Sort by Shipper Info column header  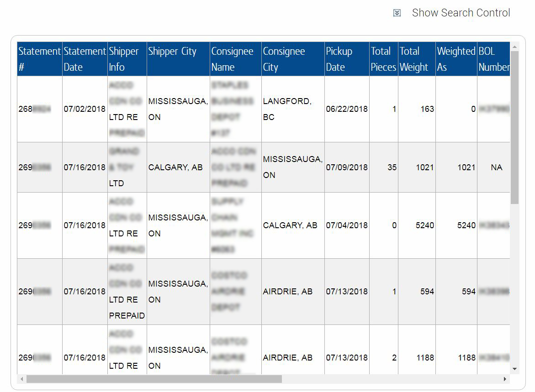pos(127,59)
